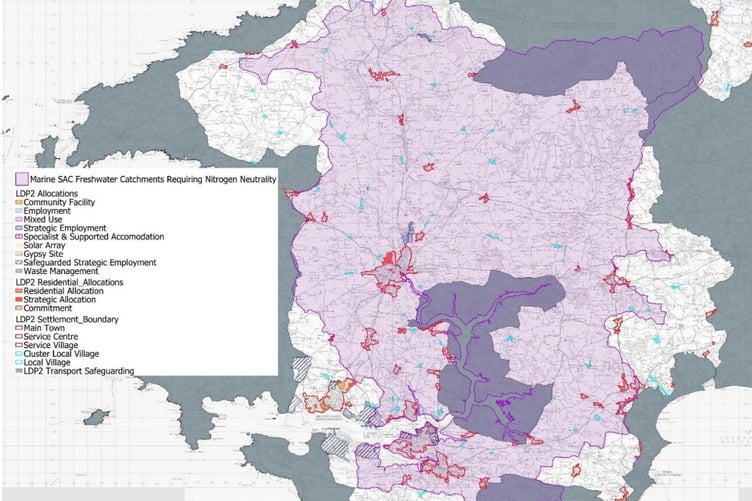Click the 'Solar Array' legend label
The height and width of the screenshot is (501, 752).
pyautogui.click(x=44, y=245)
